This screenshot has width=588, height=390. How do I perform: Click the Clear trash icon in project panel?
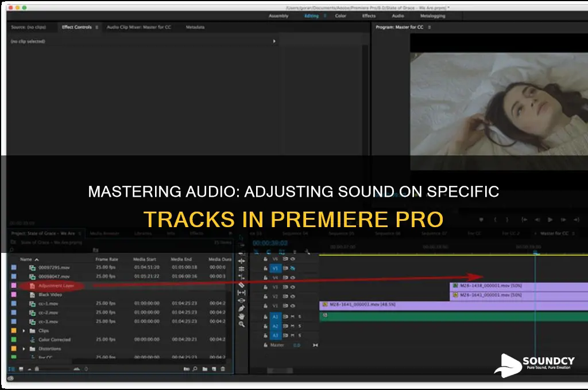(x=223, y=369)
